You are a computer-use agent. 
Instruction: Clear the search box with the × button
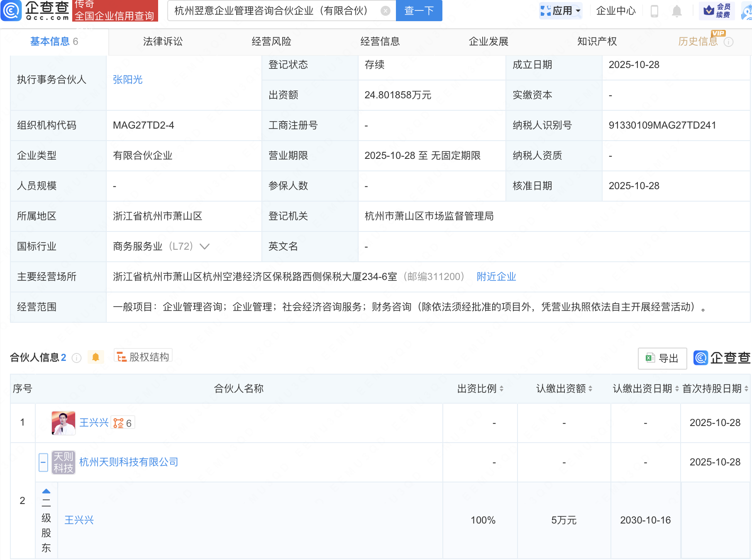click(385, 11)
